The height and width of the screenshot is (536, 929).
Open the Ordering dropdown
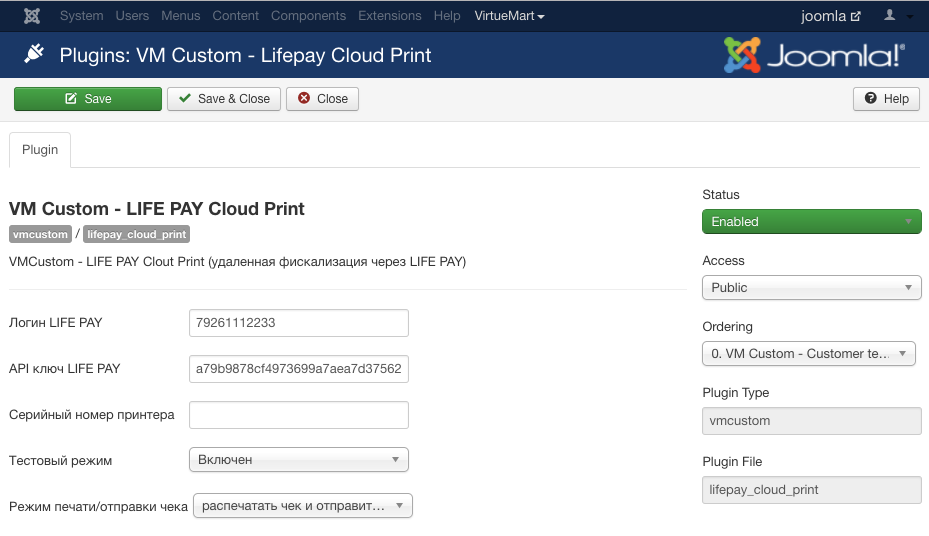pos(809,354)
